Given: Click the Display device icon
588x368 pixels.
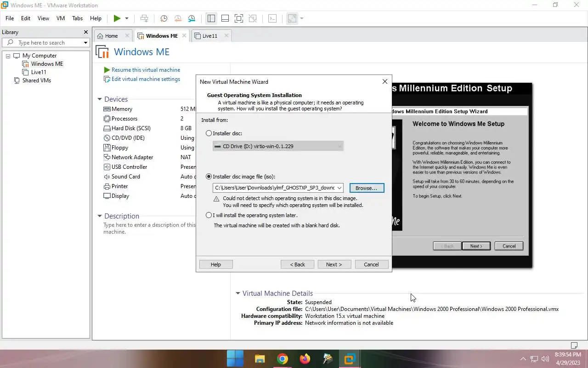Looking at the screenshot, I should [x=107, y=196].
